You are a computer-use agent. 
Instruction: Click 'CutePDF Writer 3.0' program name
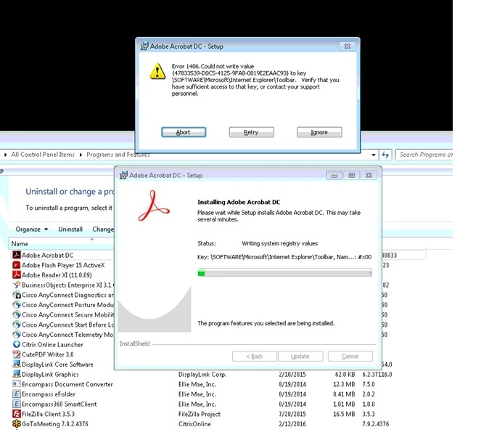coord(48,354)
